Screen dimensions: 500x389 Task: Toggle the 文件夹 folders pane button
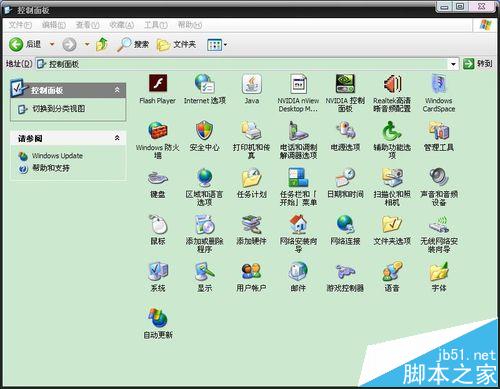coord(176,44)
